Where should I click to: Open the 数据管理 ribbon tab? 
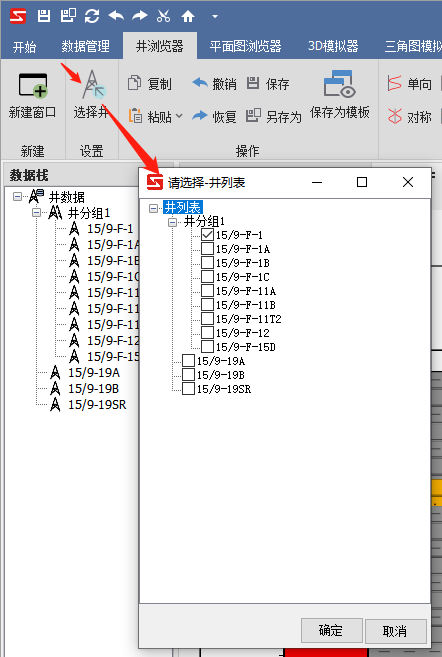point(85,46)
